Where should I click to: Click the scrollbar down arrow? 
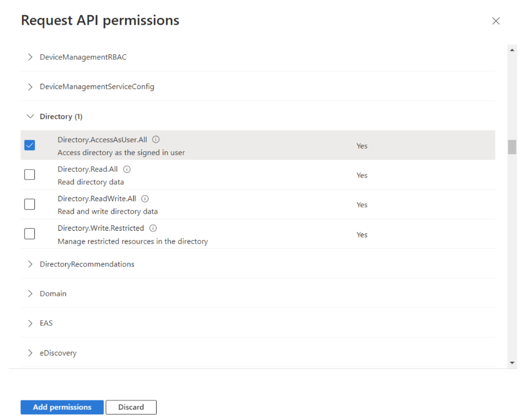(x=512, y=363)
